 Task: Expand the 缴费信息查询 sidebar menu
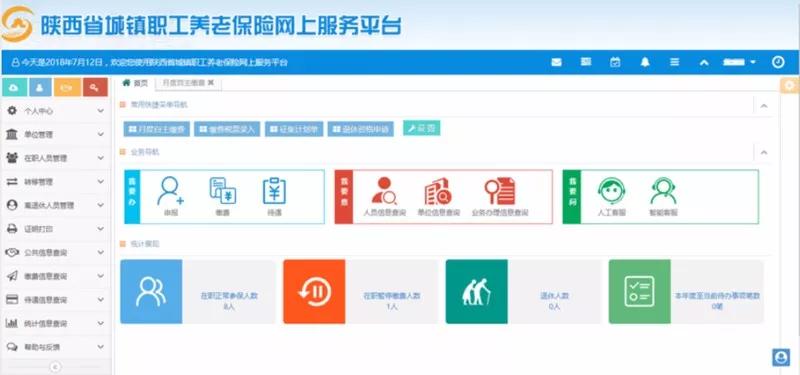tap(55, 276)
